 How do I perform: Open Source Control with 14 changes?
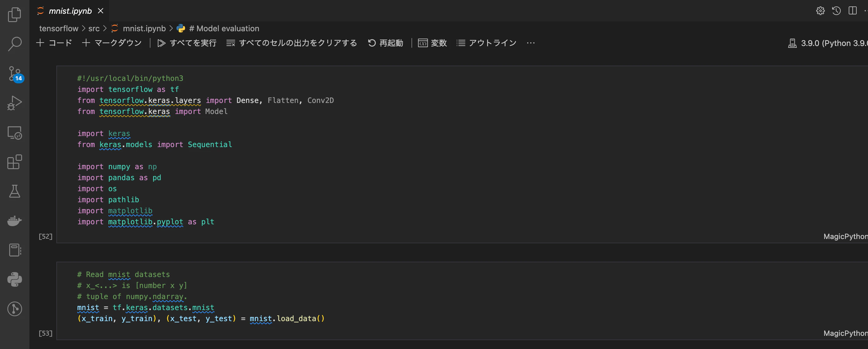(16, 74)
